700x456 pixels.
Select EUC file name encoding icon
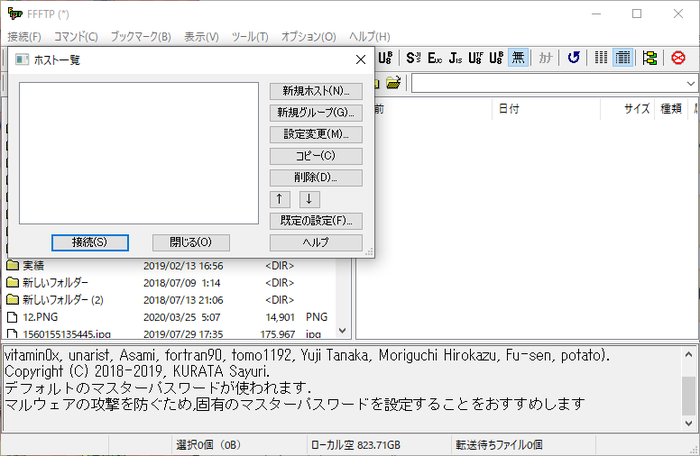click(434, 58)
